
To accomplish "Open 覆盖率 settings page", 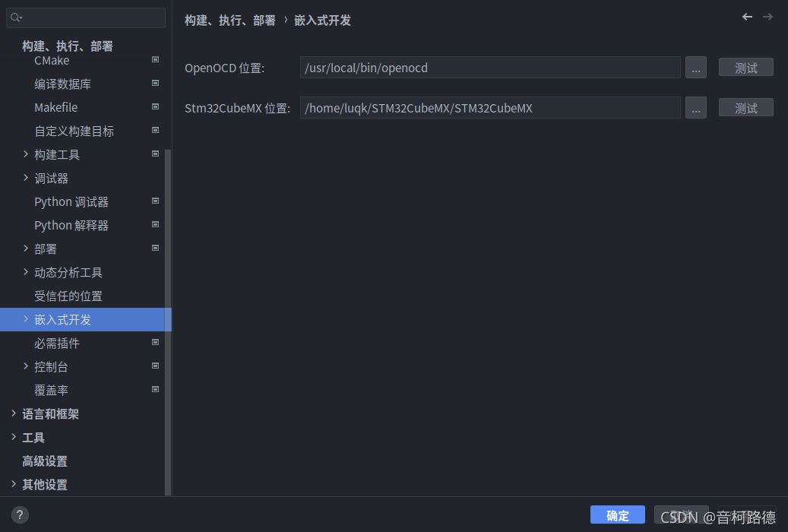I will tap(51, 390).
